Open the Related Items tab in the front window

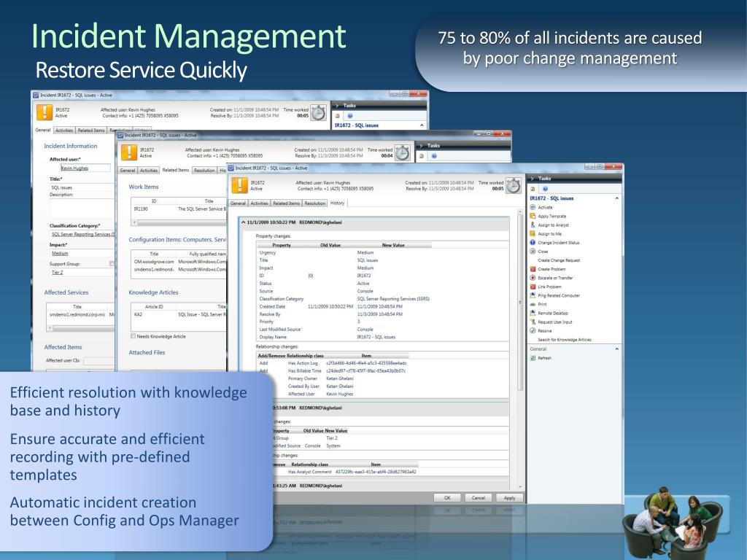[286, 203]
